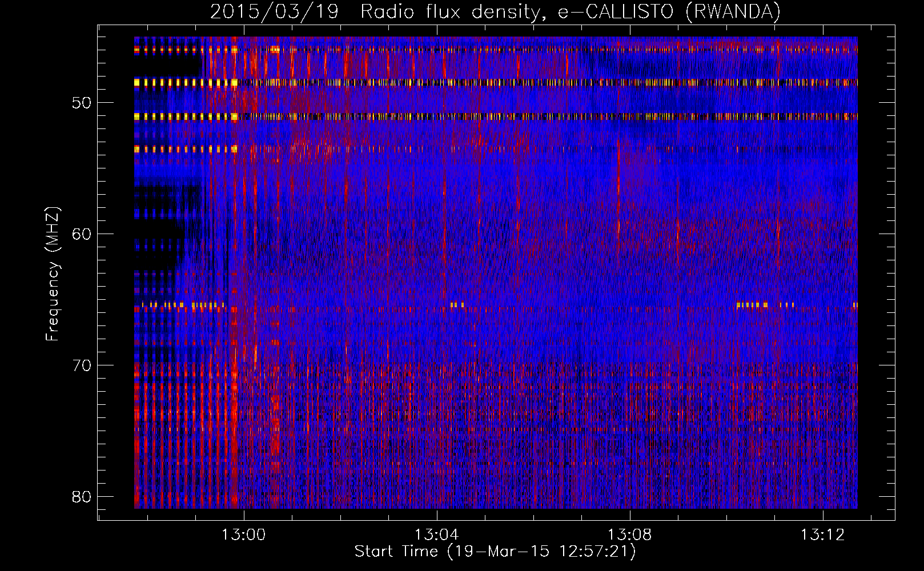Screen dimensions: 924x571
Task: Select the 'Frequency (MHZ)' y-axis label
Action: (x=53, y=274)
